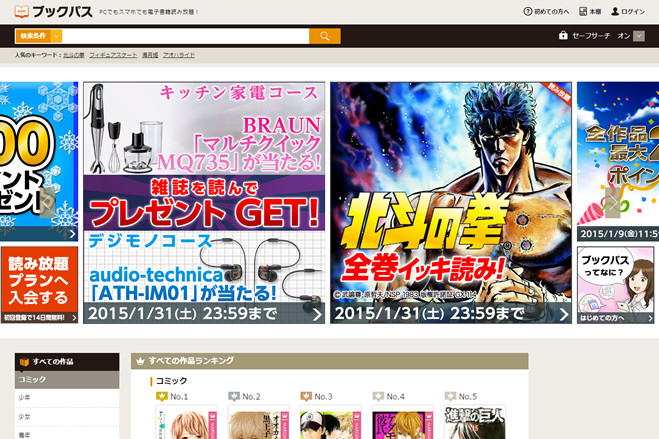Click the question mark help icon
The width and height of the screenshot is (659, 439).
tap(527, 12)
